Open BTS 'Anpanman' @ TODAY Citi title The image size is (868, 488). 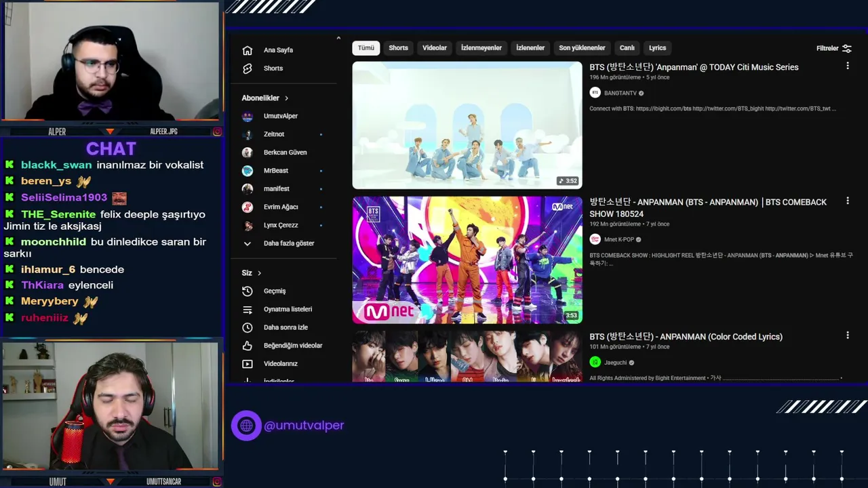694,67
